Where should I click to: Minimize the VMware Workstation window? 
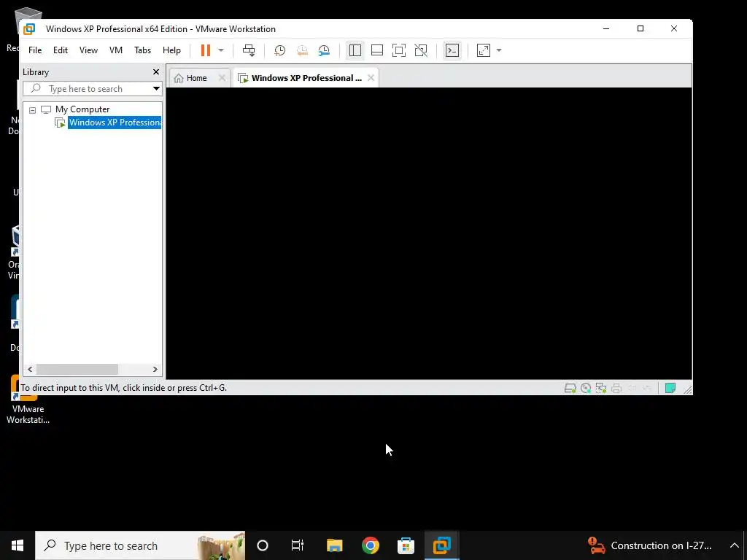pyautogui.click(x=606, y=28)
